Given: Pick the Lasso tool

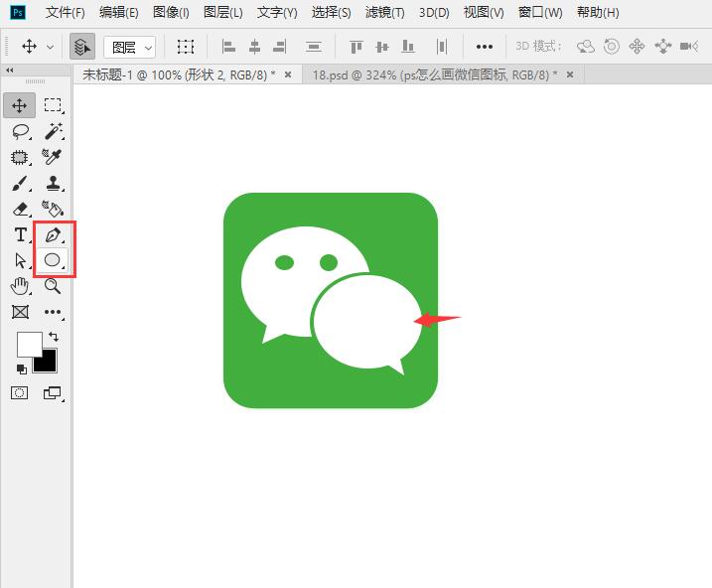Looking at the screenshot, I should [x=20, y=131].
